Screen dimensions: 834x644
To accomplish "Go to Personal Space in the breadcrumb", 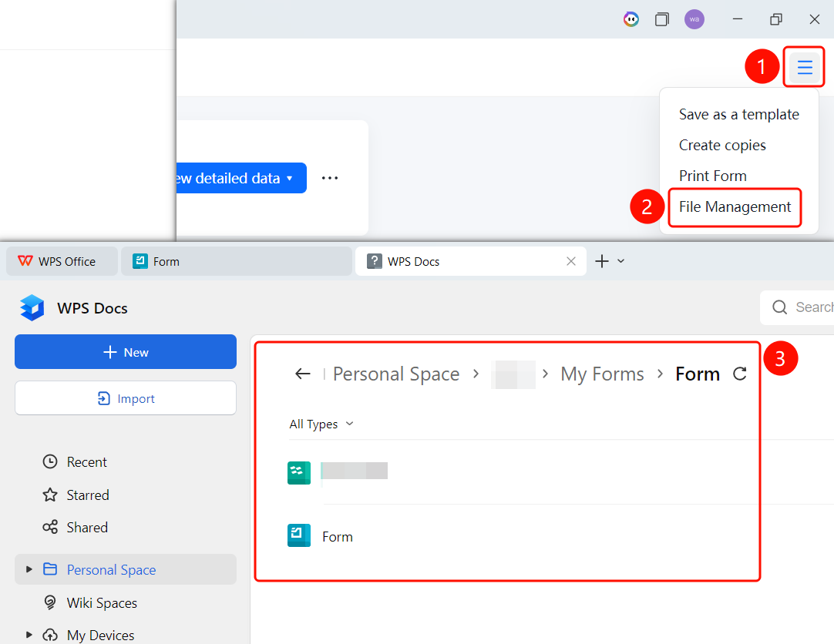I will [x=396, y=374].
